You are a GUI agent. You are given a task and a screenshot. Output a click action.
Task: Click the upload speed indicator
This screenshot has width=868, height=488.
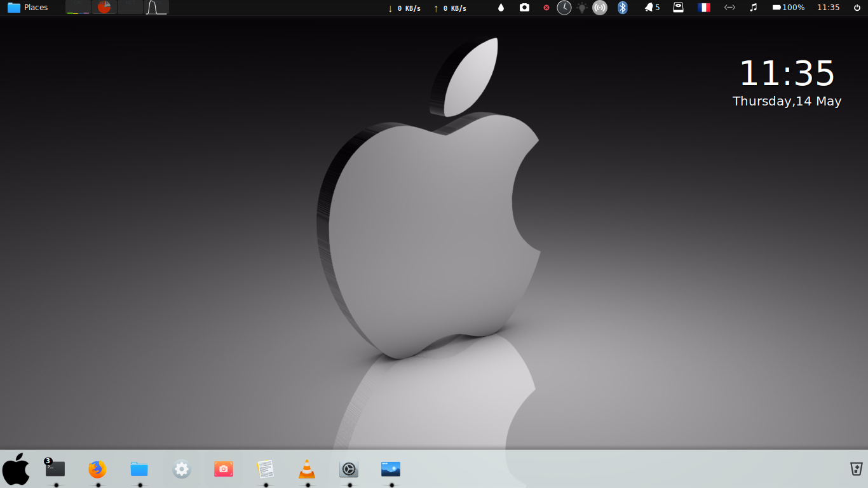coord(450,8)
